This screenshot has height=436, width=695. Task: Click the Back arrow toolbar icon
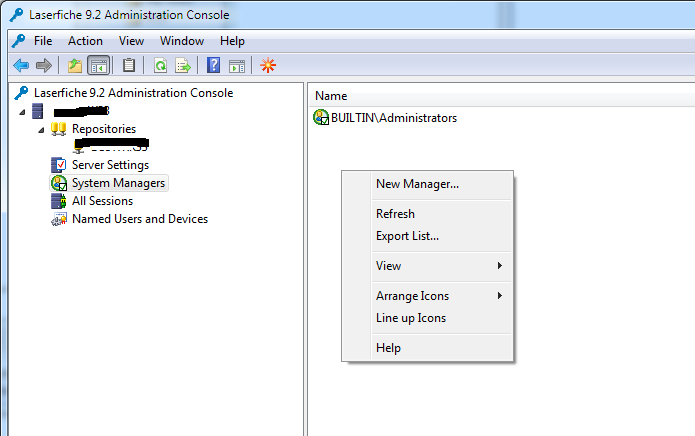[x=21, y=66]
